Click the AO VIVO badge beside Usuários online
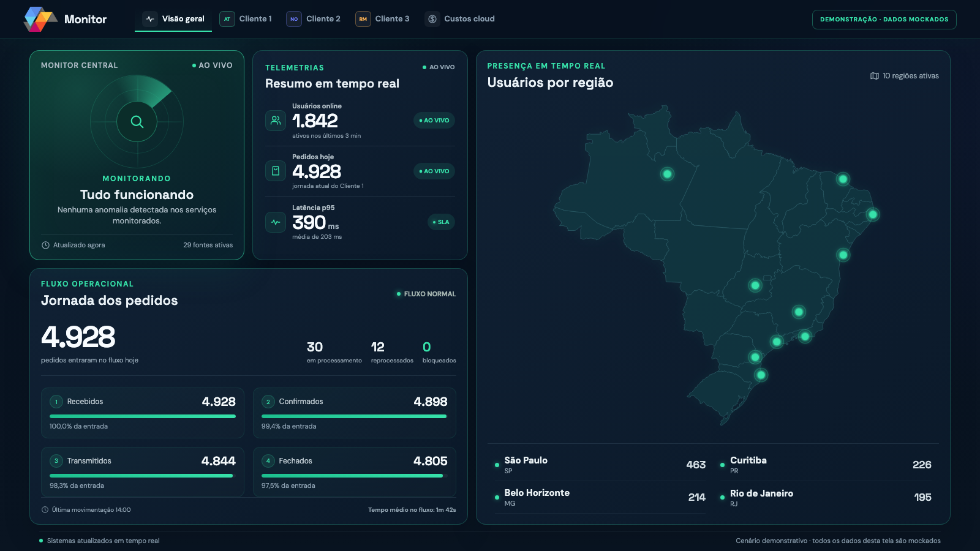 tap(434, 121)
